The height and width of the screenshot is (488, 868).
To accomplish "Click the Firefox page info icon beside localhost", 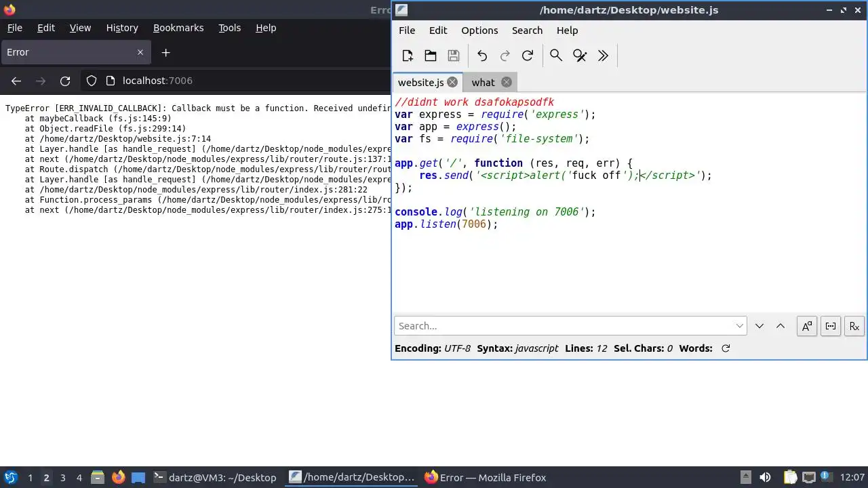I will tap(111, 81).
